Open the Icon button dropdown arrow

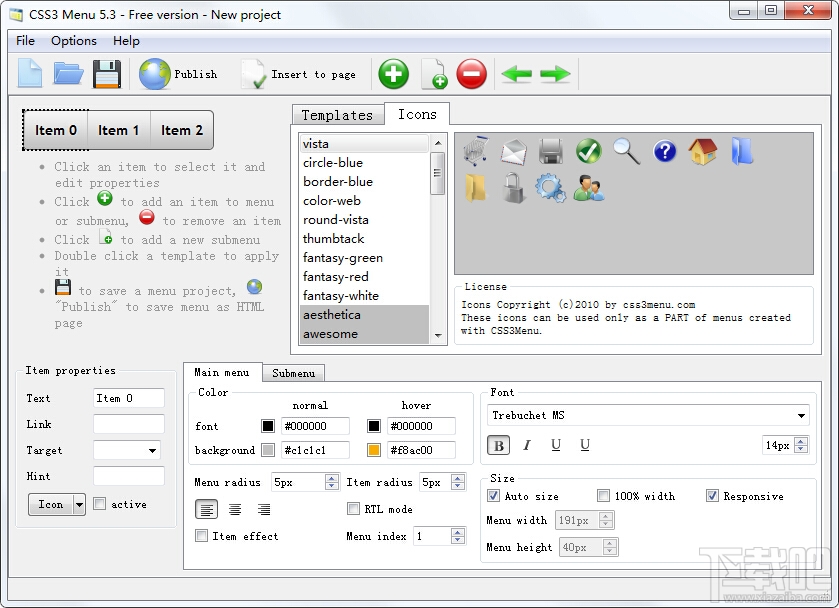[79, 504]
